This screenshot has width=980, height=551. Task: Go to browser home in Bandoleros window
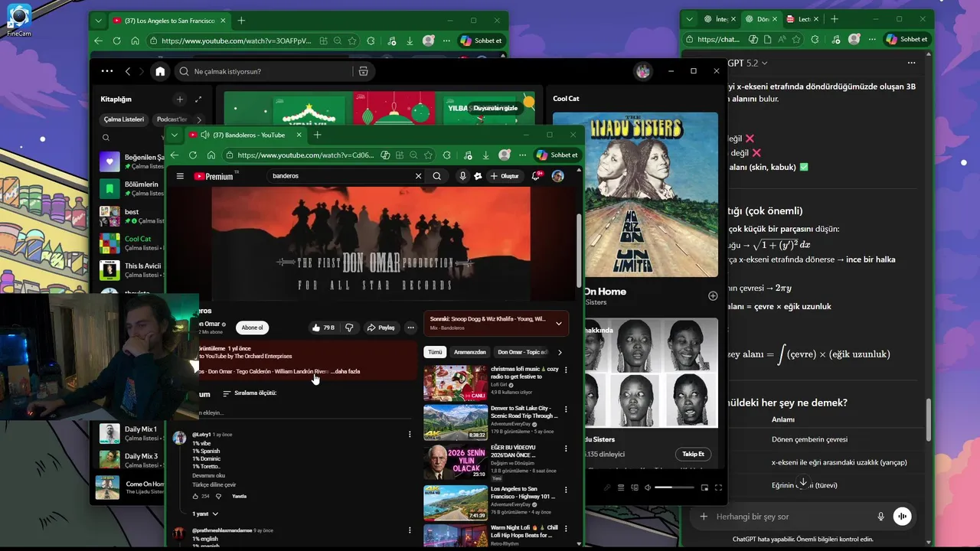[211, 155]
